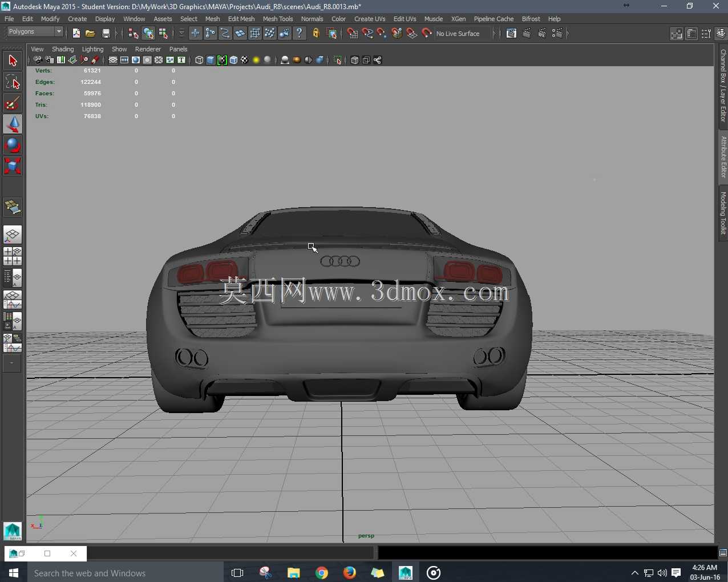Click the Open Scene folder icon
728x582 pixels.
(90, 34)
